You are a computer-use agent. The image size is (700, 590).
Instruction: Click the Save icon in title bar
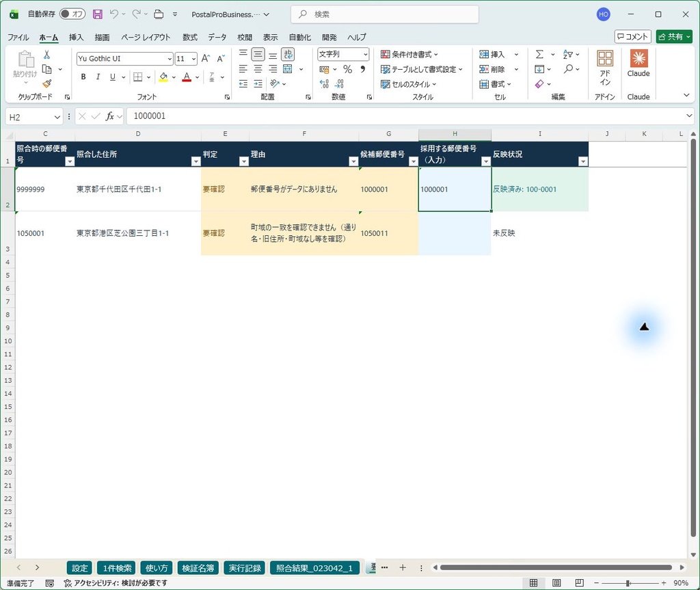(97, 14)
